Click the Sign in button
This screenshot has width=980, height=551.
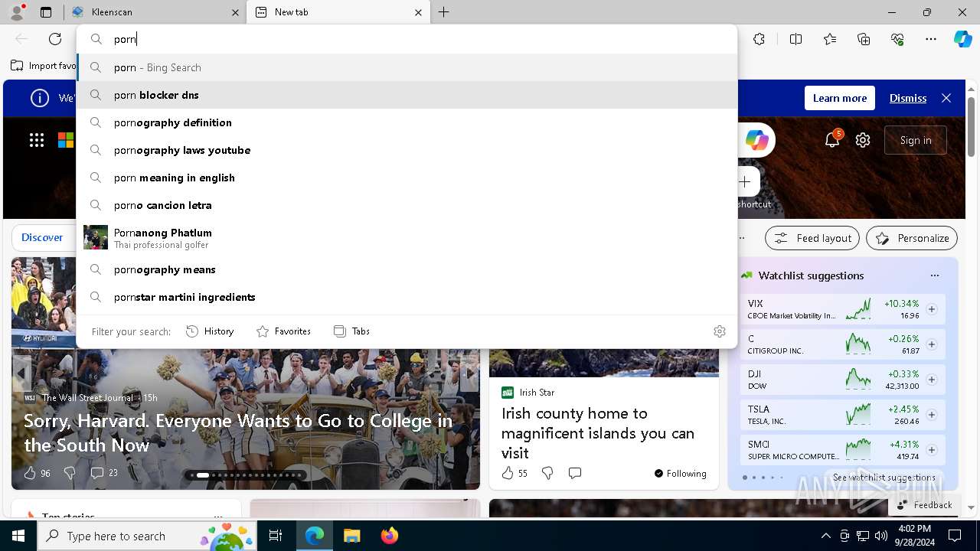point(916,140)
